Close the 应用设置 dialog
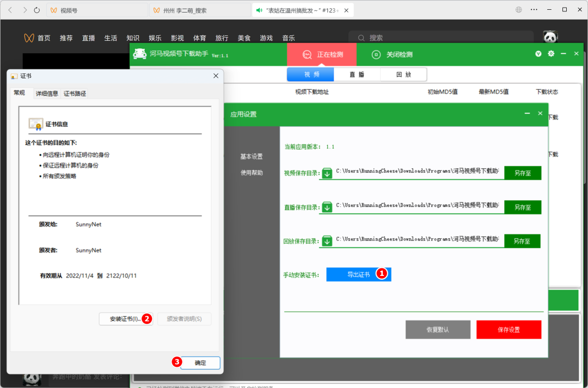The height and width of the screenshot is (388, 588). 540,113
